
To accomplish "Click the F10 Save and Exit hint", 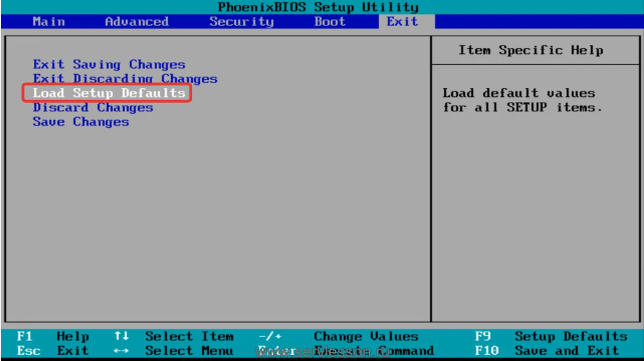I will (x=547, y=351).
